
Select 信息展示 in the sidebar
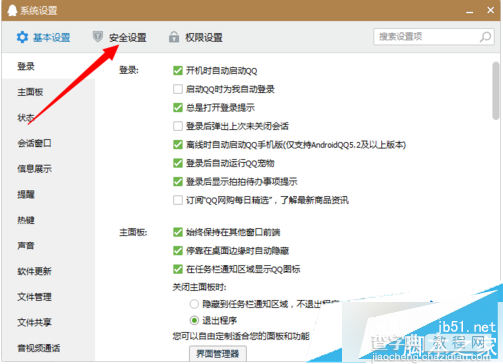point(49,169)
